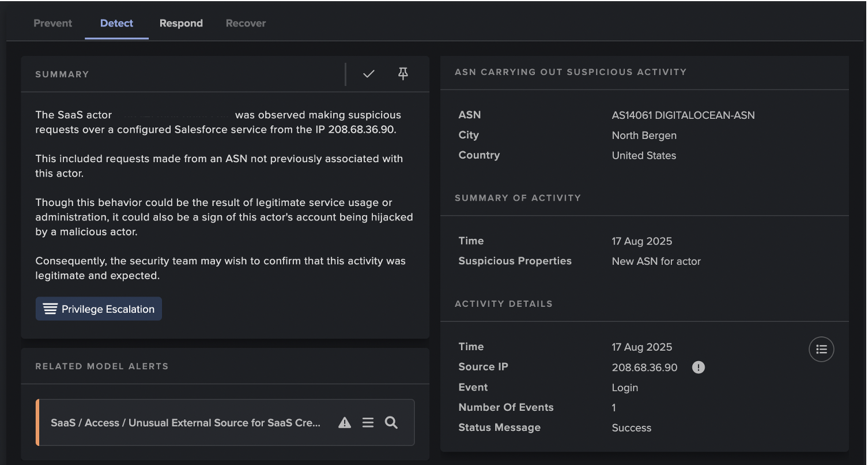Click the Related Model Alerts section header
The width and height of the screenshot is (868, 465).
pos(101,366)
